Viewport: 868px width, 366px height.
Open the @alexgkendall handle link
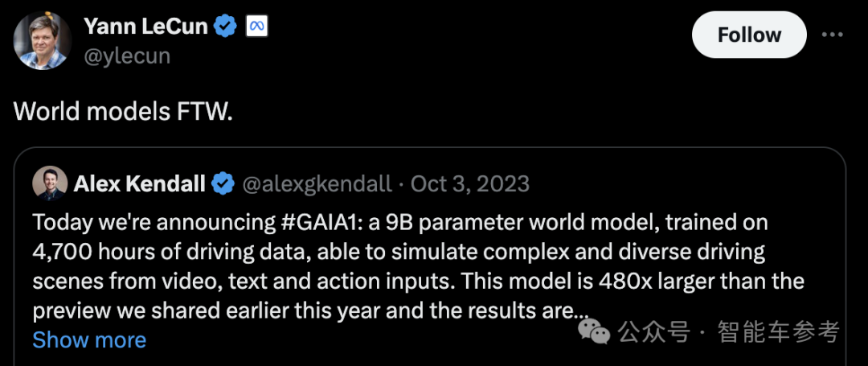(x=317, y=184)
